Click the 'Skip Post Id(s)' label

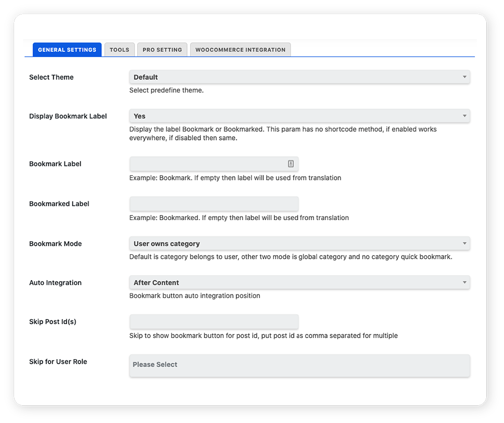point(53,321)
